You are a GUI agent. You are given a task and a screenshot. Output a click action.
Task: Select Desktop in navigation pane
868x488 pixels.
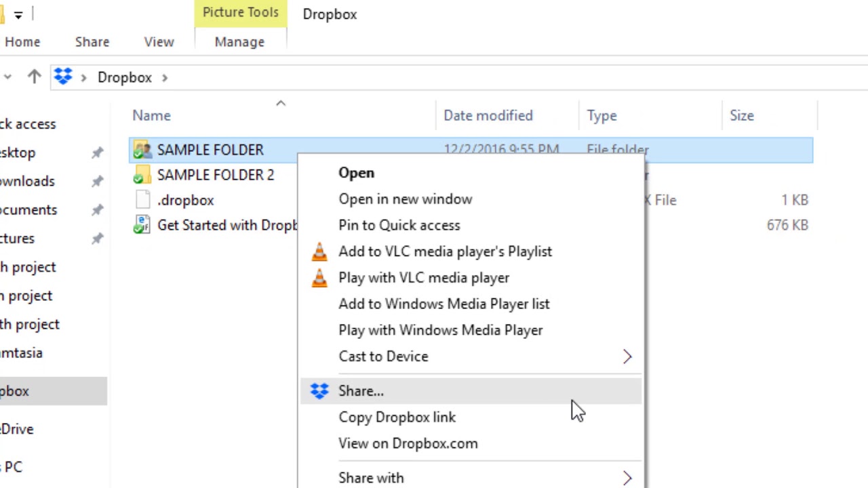(x=18, y=152)
